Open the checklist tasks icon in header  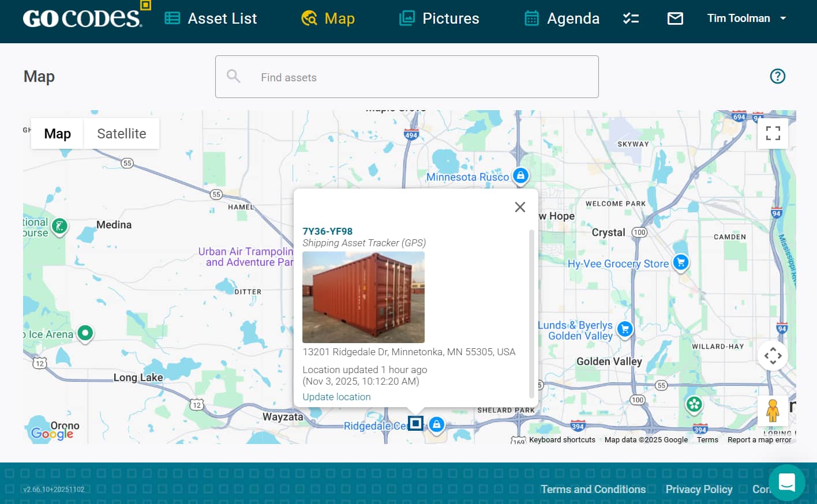[631, 18]
